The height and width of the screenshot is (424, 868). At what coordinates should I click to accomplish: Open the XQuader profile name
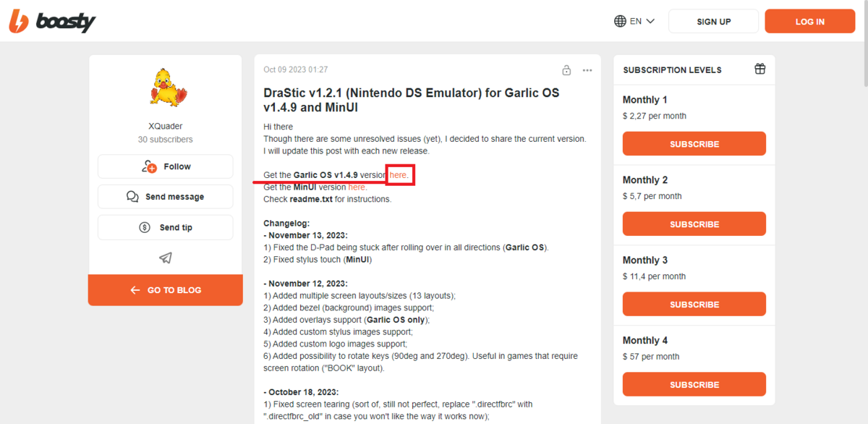click(x=165, y=125)
